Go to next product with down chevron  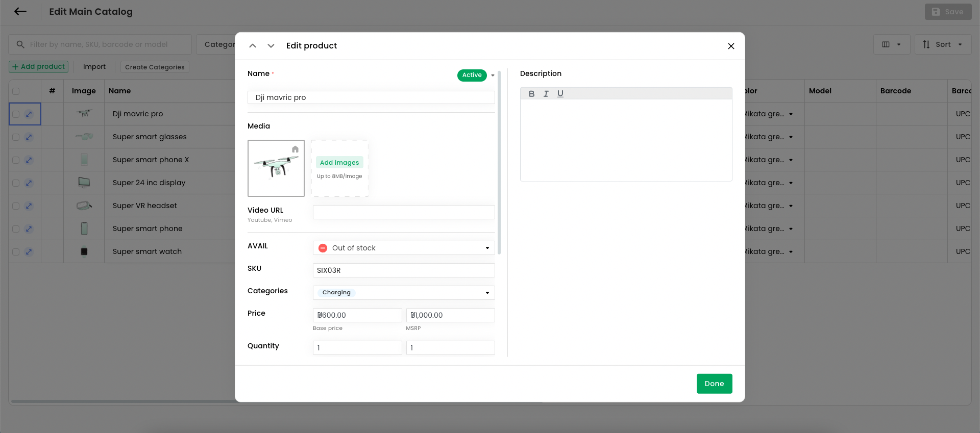(271, 46)
